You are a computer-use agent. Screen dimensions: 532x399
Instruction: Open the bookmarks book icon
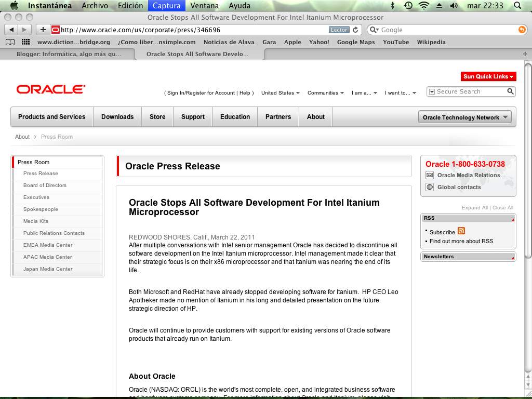[x=10, y=42]
